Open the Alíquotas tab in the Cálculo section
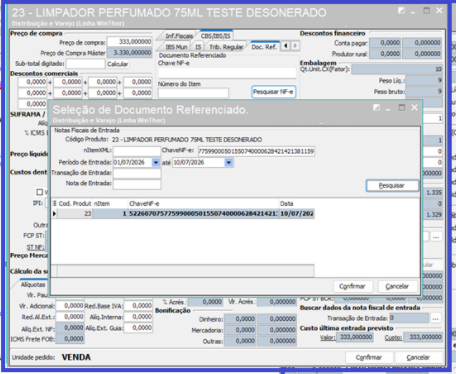 pos(33,285)
